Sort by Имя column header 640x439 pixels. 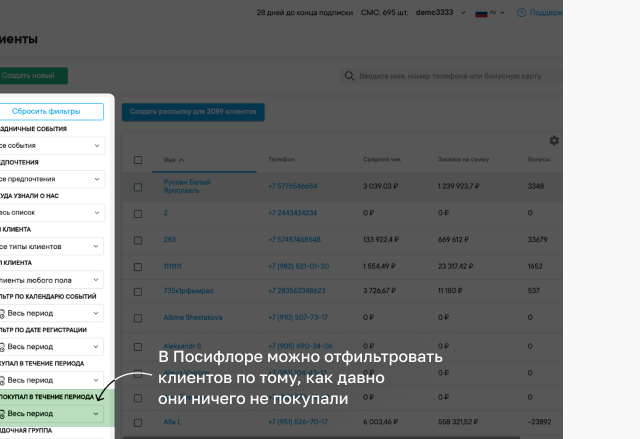pos(169,160)
